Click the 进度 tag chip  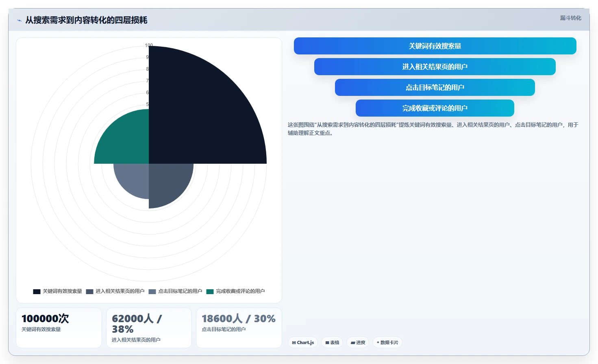point(358,342)
